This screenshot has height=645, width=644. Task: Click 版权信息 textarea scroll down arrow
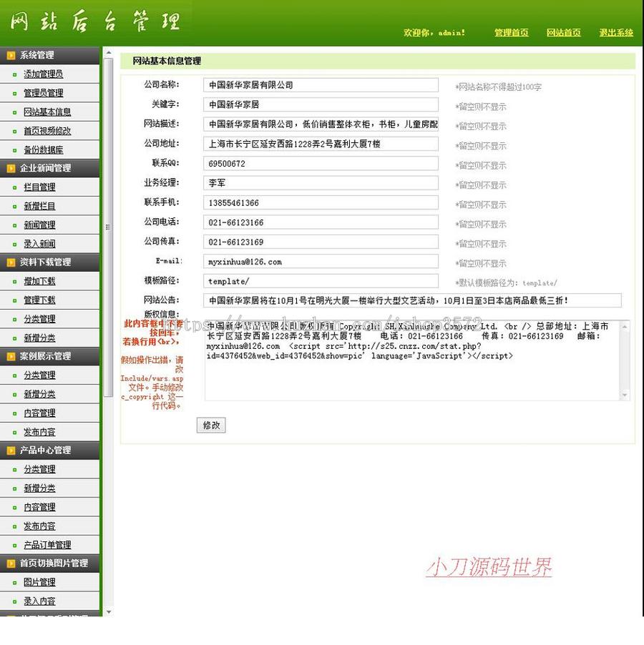point(625,395)
